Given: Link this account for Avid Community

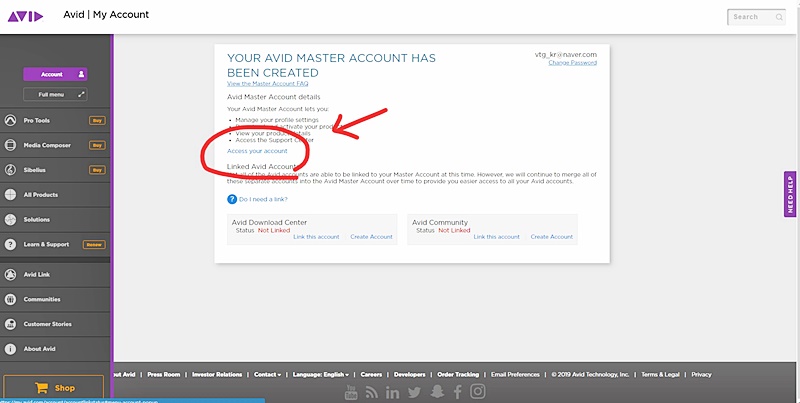Looking at the screenshot, I should tap(496, 237).
